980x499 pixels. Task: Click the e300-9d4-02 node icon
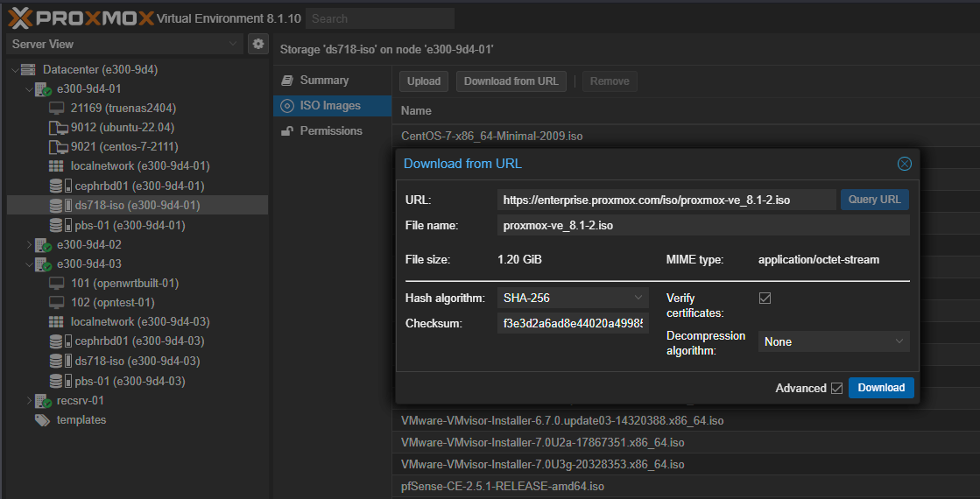43,244
